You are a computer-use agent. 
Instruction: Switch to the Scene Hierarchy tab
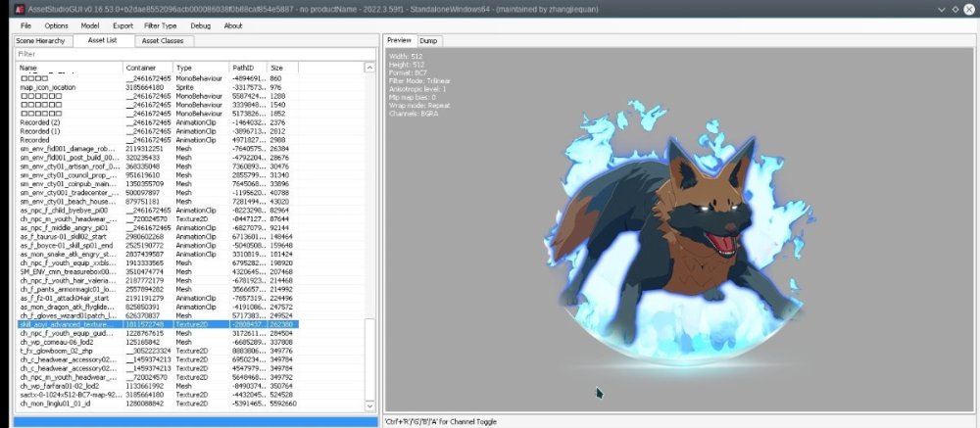pyautogui.click(x=43, y=41)
